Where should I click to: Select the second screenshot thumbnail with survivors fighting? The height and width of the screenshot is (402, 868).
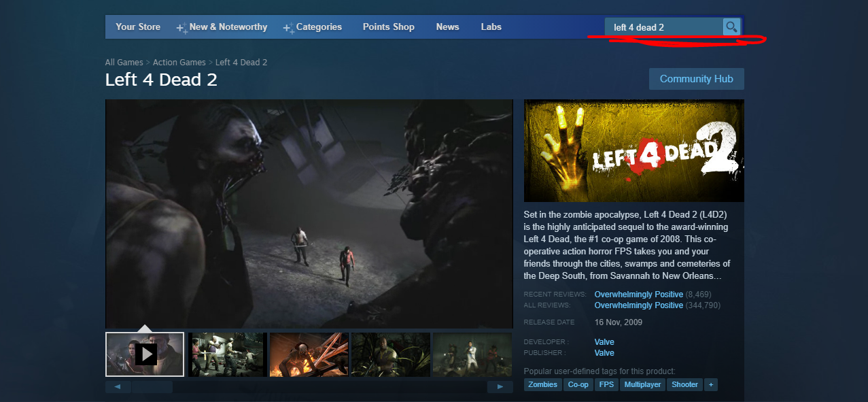[228, 354]
